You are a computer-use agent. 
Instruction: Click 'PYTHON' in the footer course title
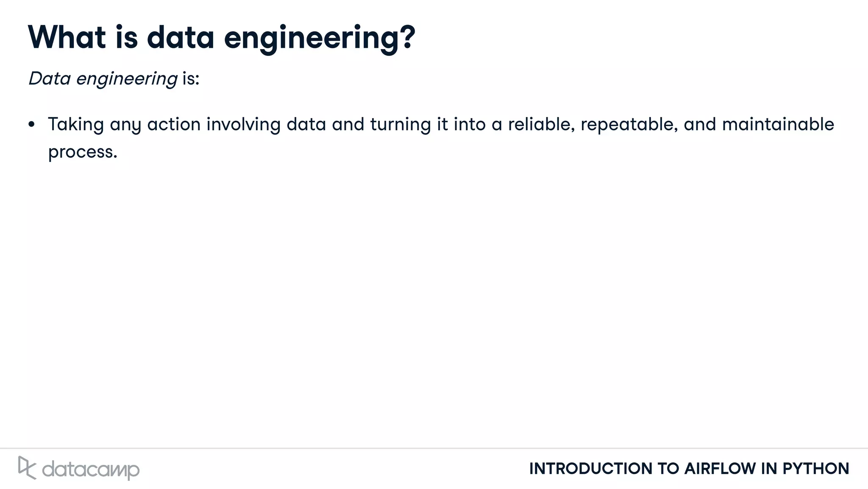pos(815,469)
